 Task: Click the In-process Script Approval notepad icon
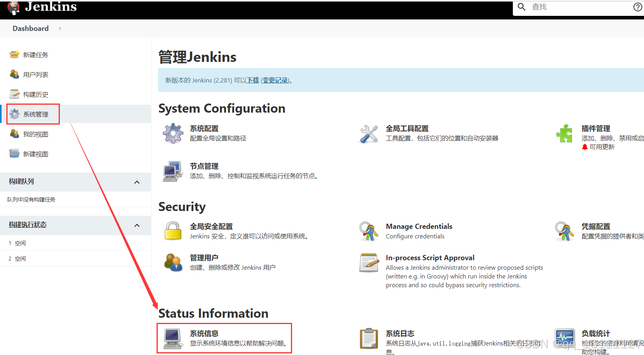(369, 263)
